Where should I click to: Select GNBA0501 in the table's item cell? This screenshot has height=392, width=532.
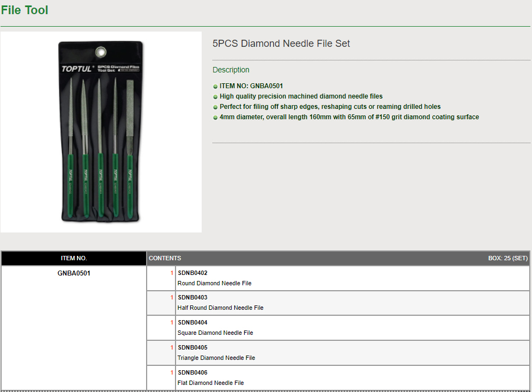[74, 273]
